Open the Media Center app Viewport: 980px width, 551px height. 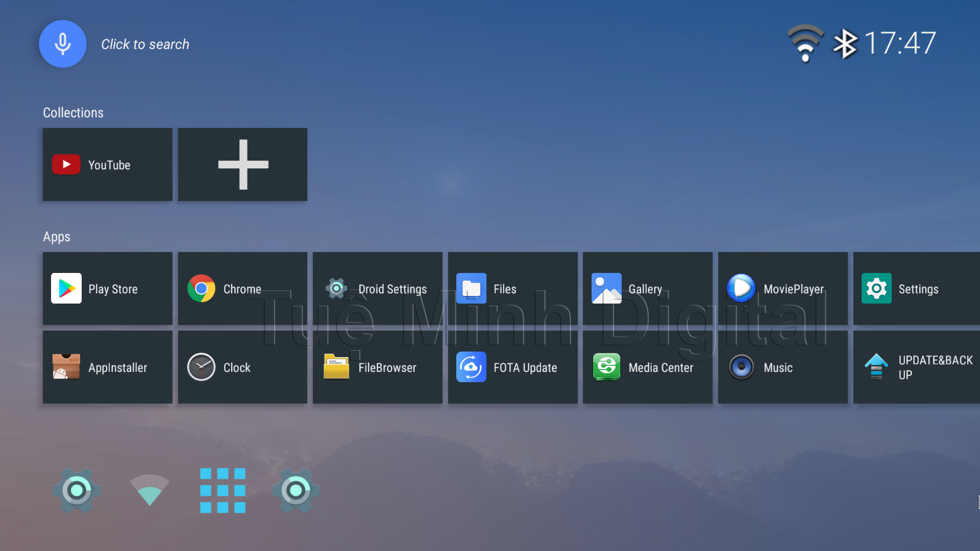[x=647, y=367]
